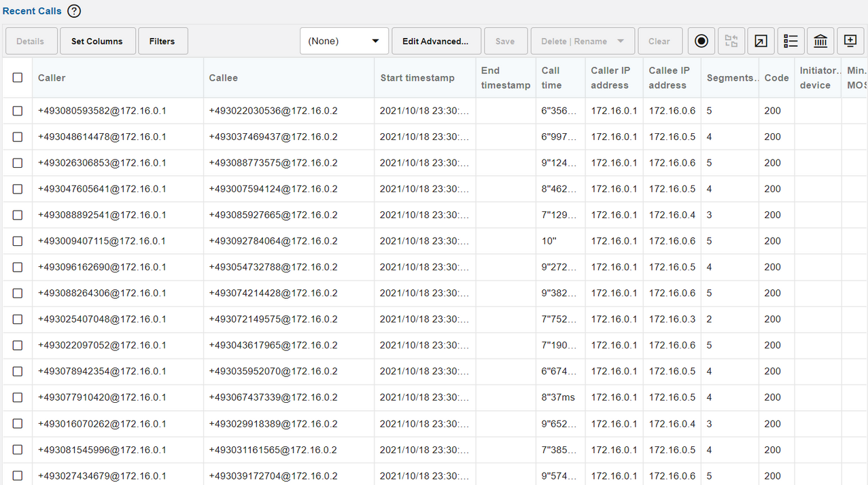Sort by End timestamp column header
The height and width of the screenshot is (485, 868).
pos(506,77)
